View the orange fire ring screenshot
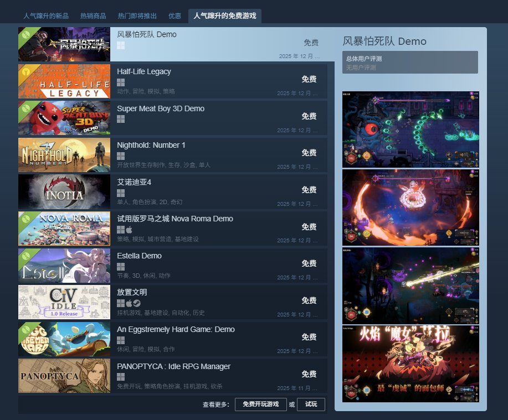This screenshot has height=420, width=508. coord(410,208)
